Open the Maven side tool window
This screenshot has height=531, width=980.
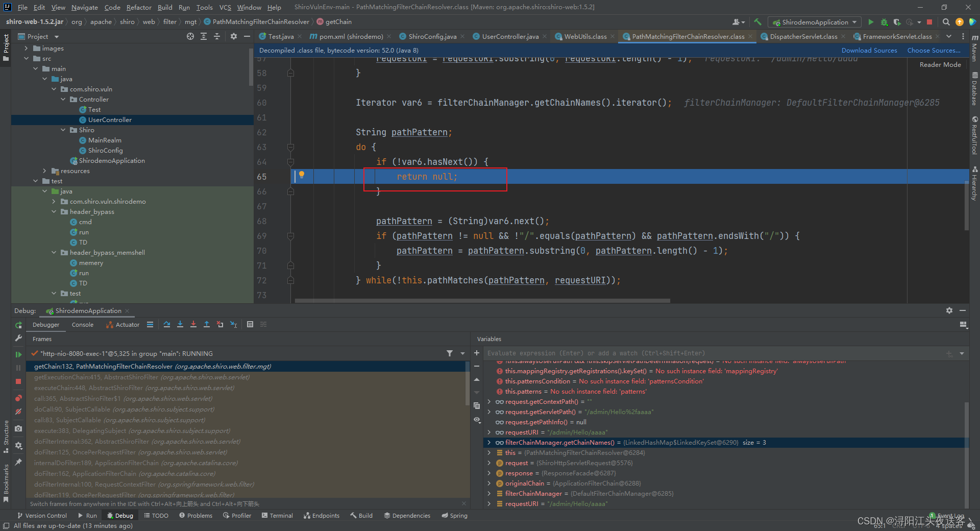click(x=974, y=48)
